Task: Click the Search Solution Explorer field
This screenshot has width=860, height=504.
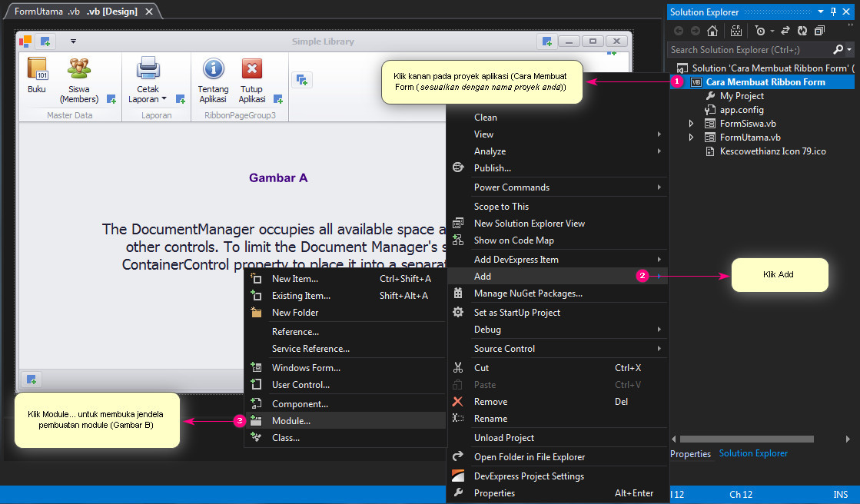Action: (x=750, y=49)
